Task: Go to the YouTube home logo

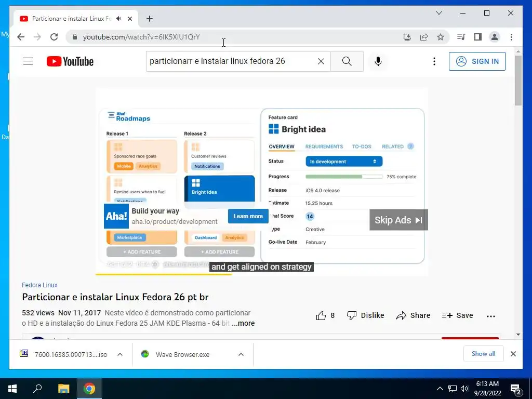Action: point(70,61)
